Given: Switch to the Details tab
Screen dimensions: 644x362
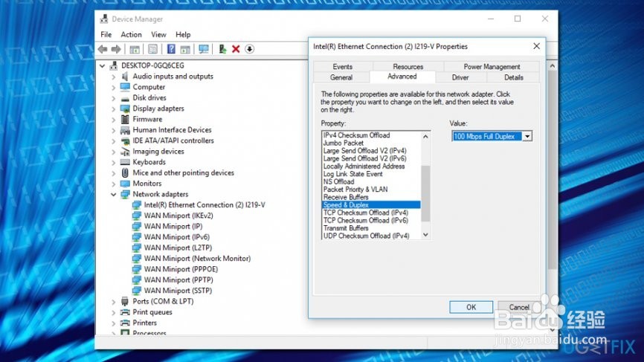Looking at the screenshot, I should (x=513, y=77).
